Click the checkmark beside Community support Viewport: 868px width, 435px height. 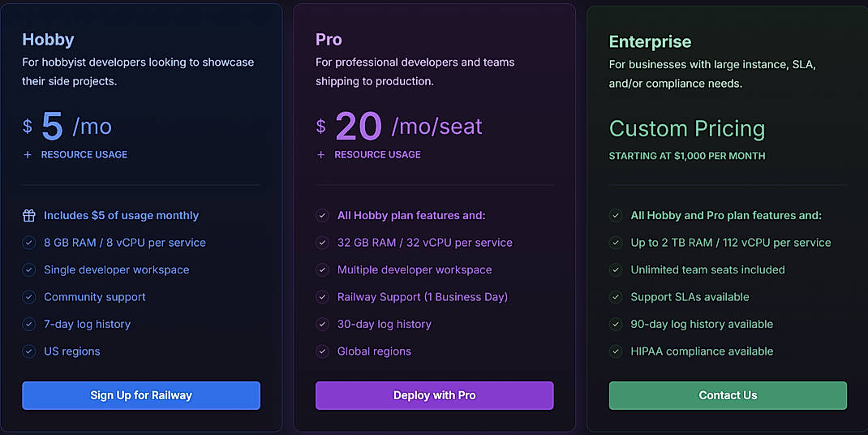(x=29, y=297)
